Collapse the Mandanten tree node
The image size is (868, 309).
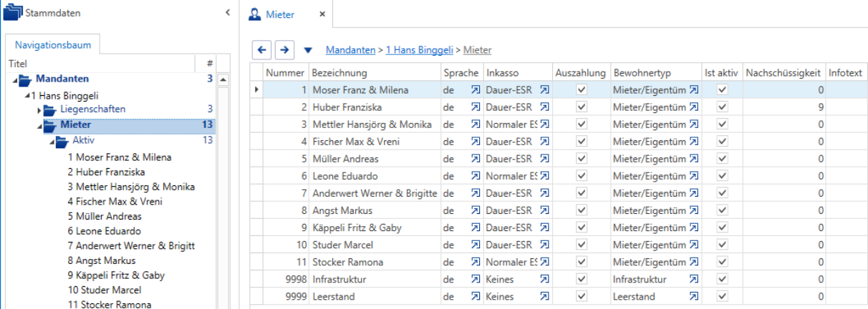tap(15, 80)
